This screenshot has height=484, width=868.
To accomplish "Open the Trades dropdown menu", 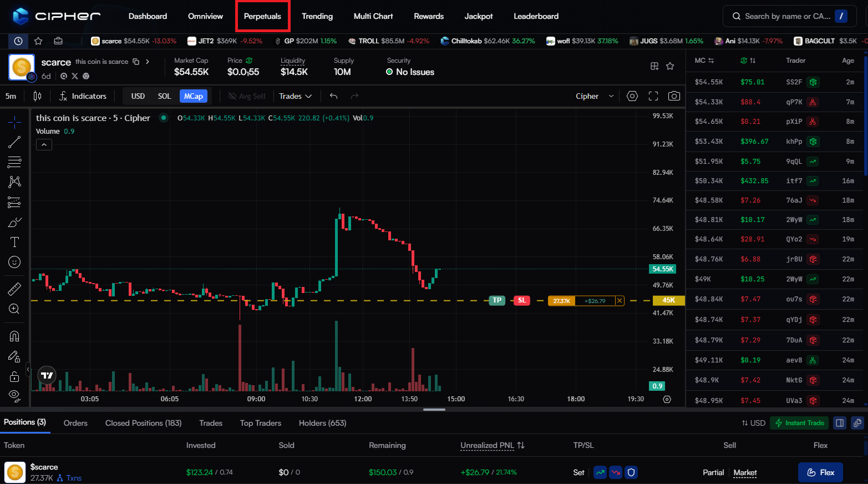I will [x=295, y=96].
